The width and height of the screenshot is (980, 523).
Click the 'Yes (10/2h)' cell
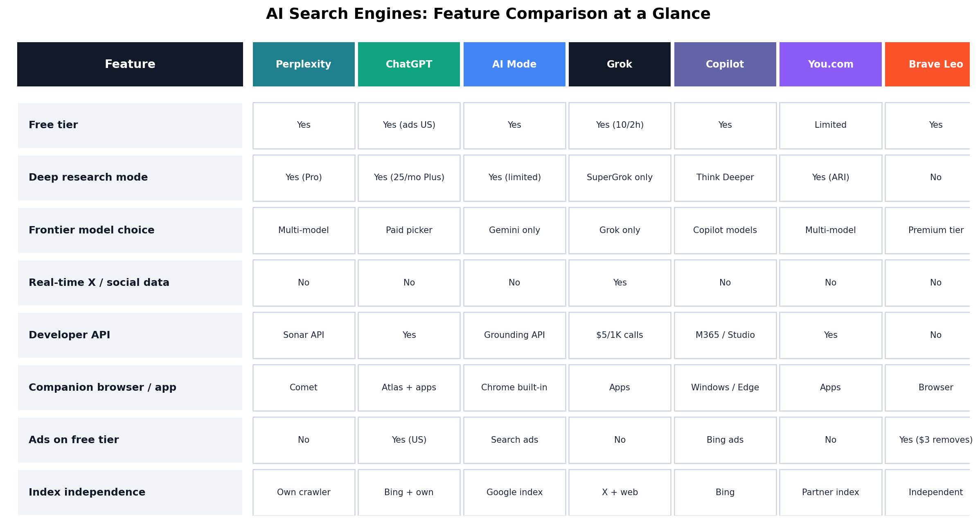click(x=620, y=125)
